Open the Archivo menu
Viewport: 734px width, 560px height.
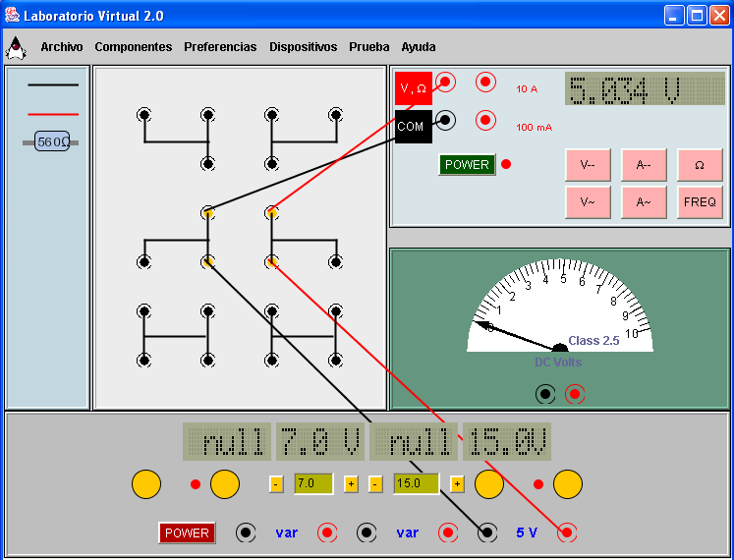(61, 47)
